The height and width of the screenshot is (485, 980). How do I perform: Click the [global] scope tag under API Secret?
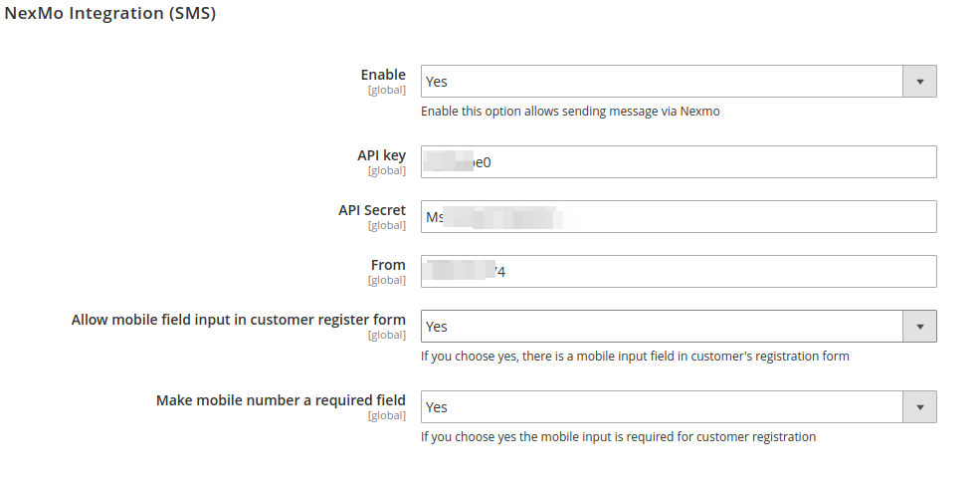pyautogui.click(x=386, y=225)
